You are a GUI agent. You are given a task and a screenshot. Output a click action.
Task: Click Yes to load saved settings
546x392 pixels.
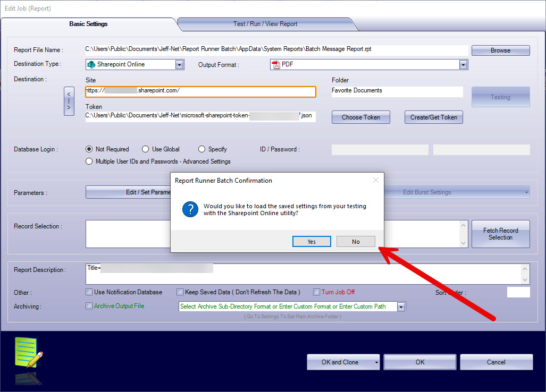(x=312, y=242)
